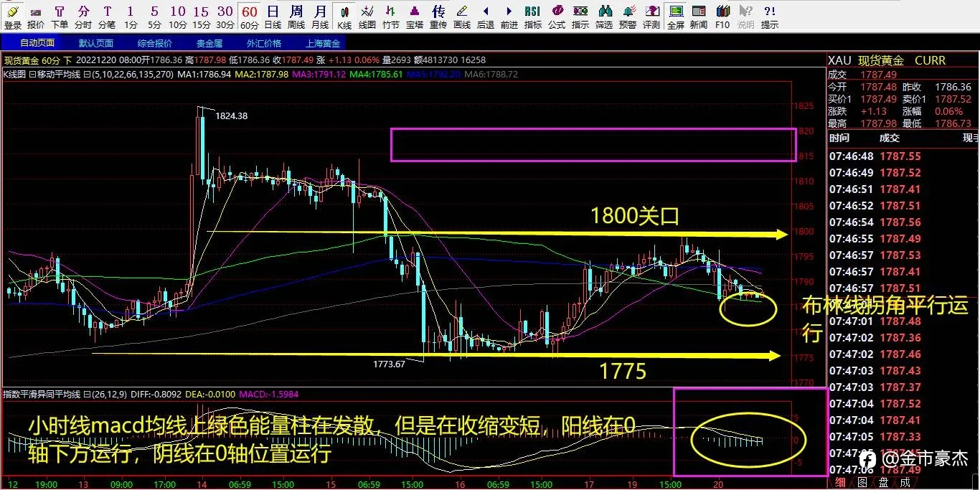Click the 后退 back arrow
This screenshot has height=490, width=980.
[486, 17]
